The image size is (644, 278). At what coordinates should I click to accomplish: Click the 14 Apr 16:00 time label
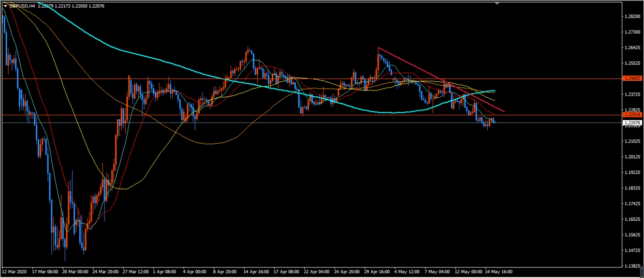click(x=256, y=272)
